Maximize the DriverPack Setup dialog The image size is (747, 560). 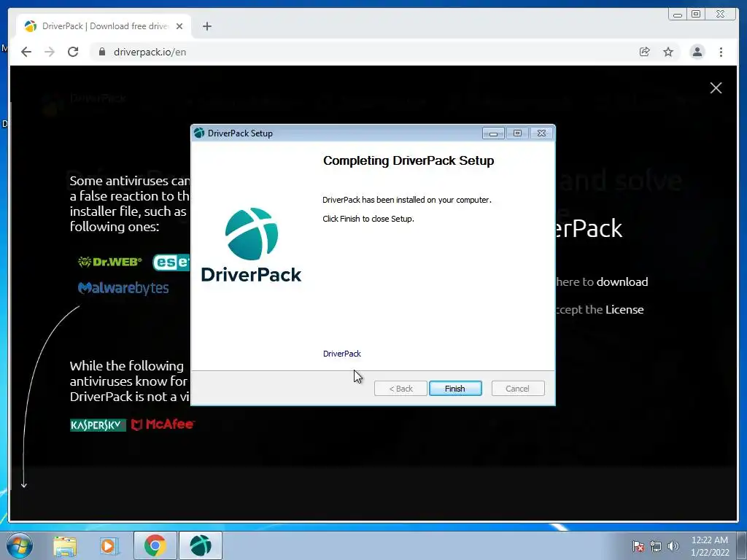click(x=517, y=133)
